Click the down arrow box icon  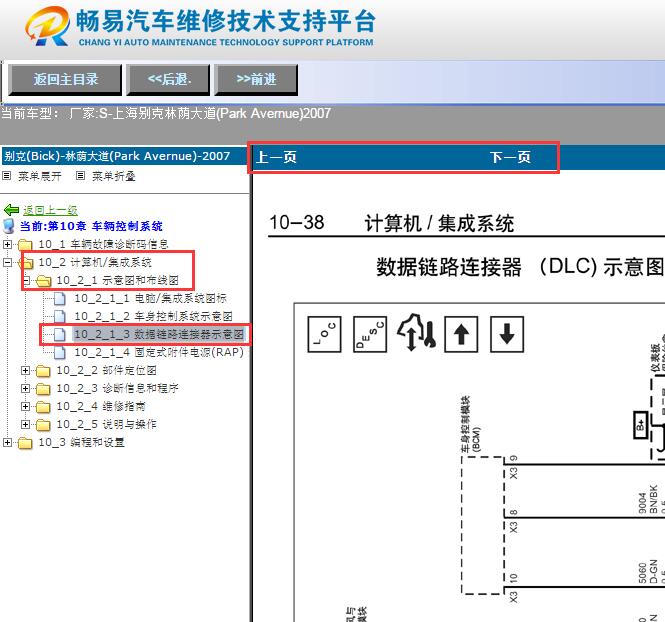pos(507,335)
